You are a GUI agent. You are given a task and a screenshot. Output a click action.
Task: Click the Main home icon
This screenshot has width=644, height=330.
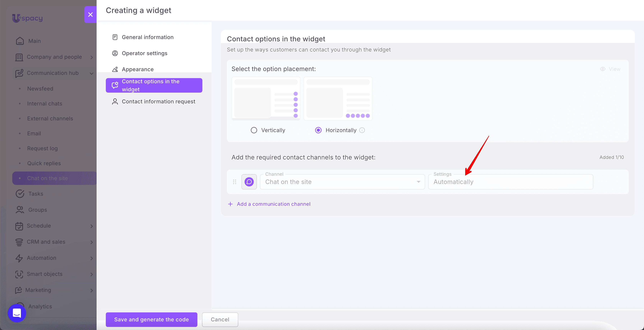coord(20,41)
